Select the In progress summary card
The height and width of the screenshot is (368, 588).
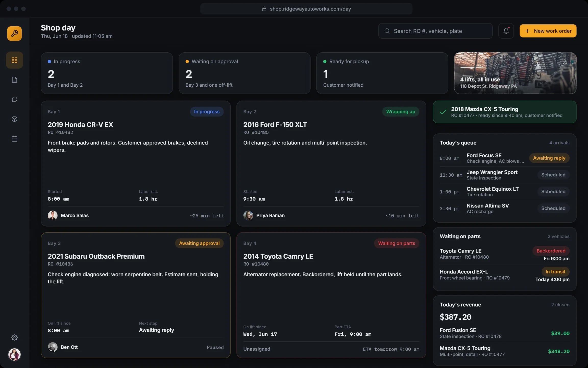[x=107, y=73]
